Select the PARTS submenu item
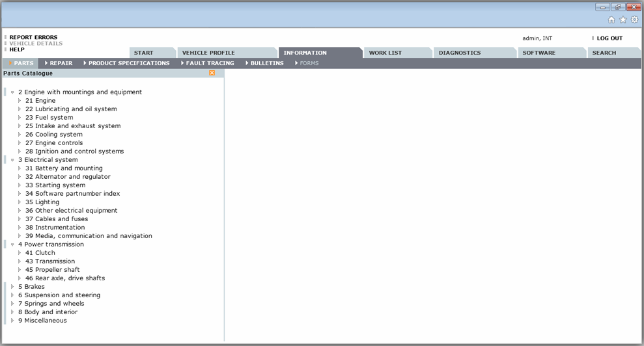Image resolution: width=644 pixels, height=346 pixels. coord(21,63)
